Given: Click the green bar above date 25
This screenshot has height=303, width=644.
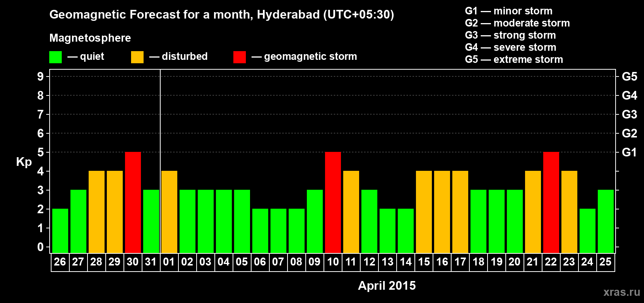Looking at the screenshot, I should (606, 222).
